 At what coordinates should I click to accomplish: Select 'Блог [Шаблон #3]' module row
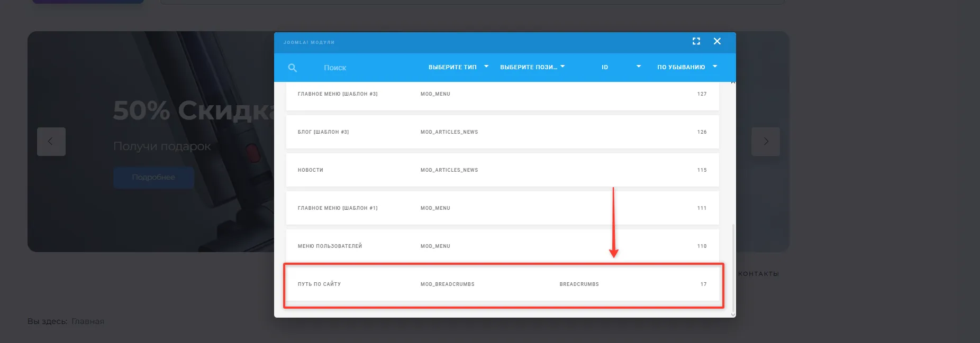(502, 132)
